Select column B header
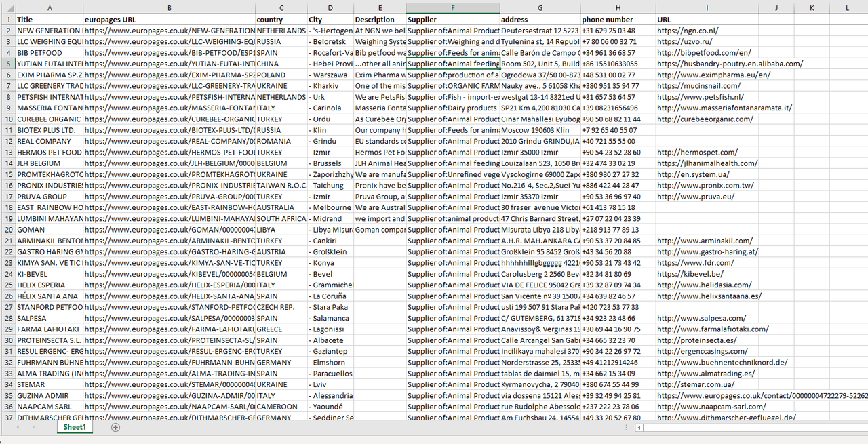Image resolution: width=868 pixels, height=444 pixels. [169, 8]
